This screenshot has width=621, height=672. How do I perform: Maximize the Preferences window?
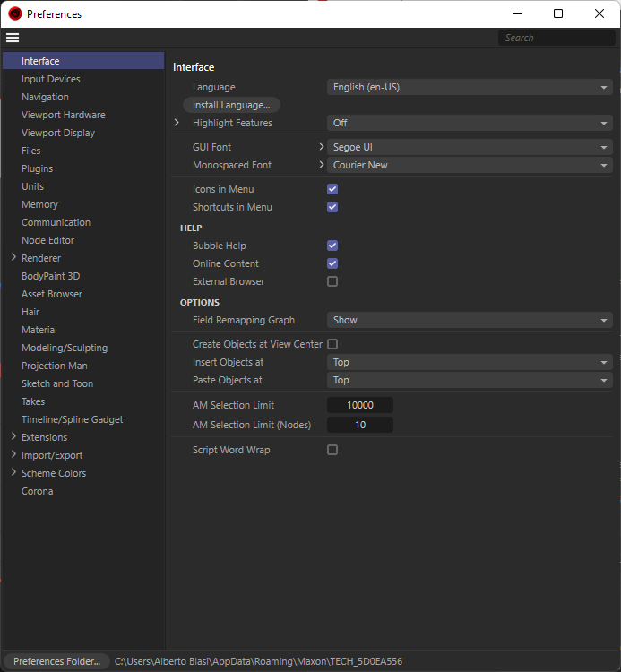click(558, 13)
